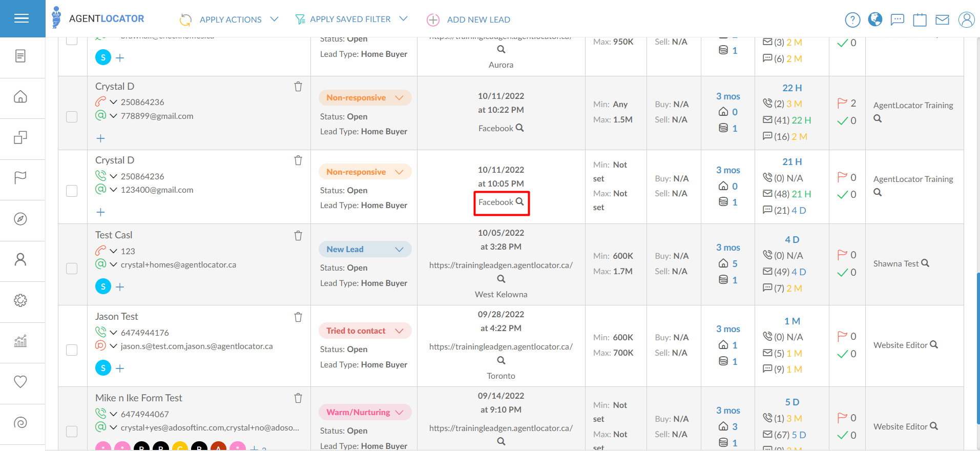Click the S tag badge on Jason Test

[x=103, y=368]
